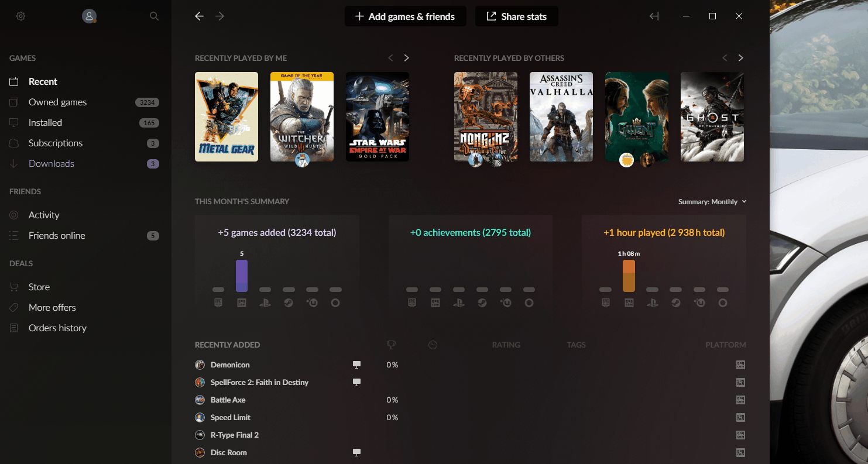The width and height of the screenshot is (868, 464).
Task: Click the Share stats button
Action: (x=516, y=16)
